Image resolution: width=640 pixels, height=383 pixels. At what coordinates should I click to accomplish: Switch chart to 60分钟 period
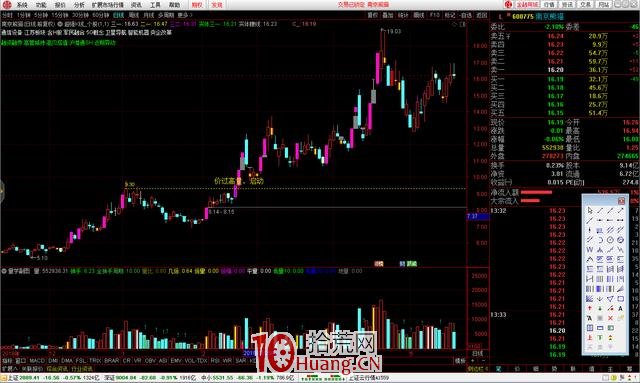pos(100,15)
